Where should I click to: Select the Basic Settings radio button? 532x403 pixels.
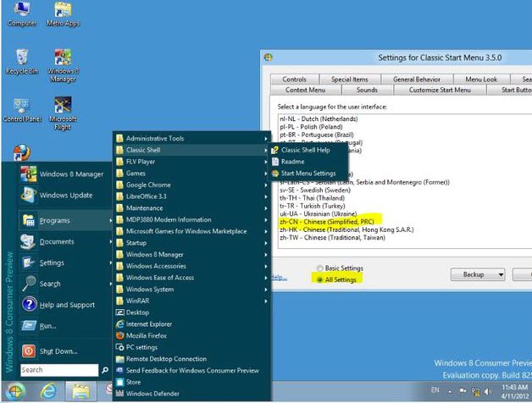pyautogui.click(x=319, y=268)
